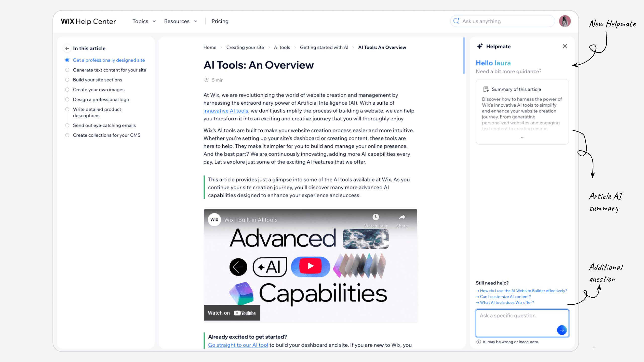Play the YouTube video
The width and height of the screenshot is (644, 362).
(310, 266)
